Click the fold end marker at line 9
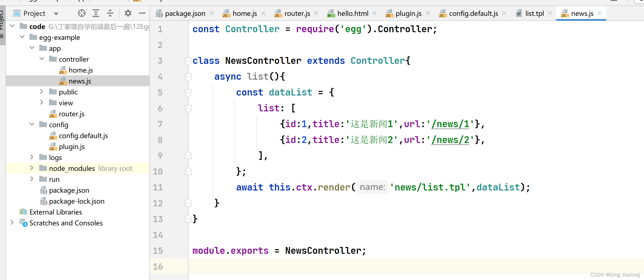The height and width of the screenshot is (280, 644). pos(188,155)
